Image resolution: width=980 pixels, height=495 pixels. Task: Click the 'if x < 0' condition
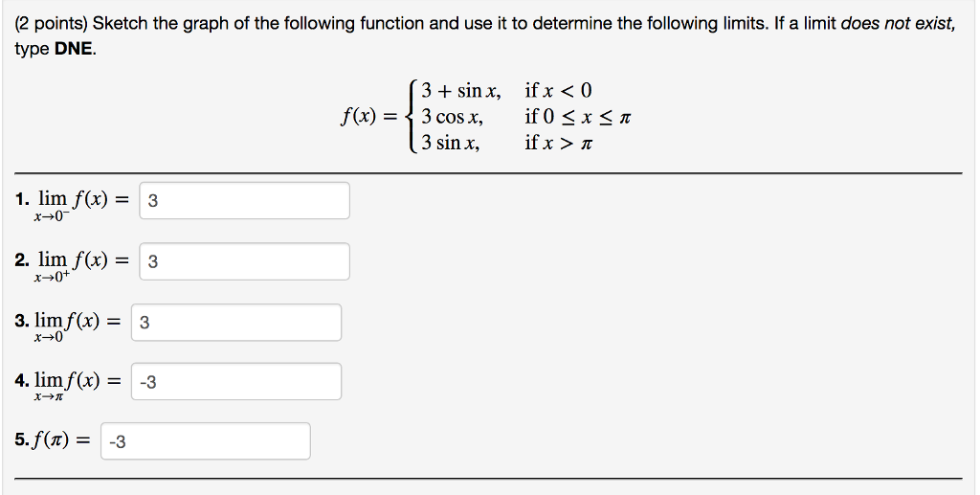click(558, 91)
